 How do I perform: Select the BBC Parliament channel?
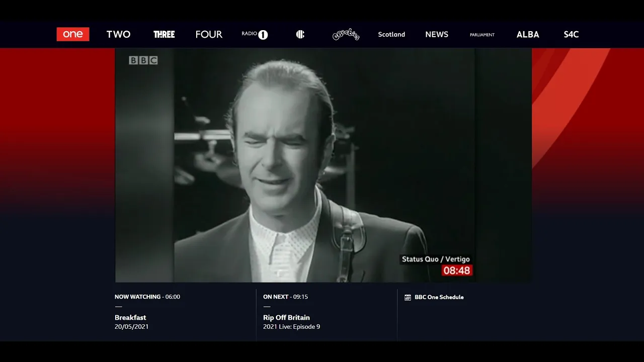(x=482, y=35)
